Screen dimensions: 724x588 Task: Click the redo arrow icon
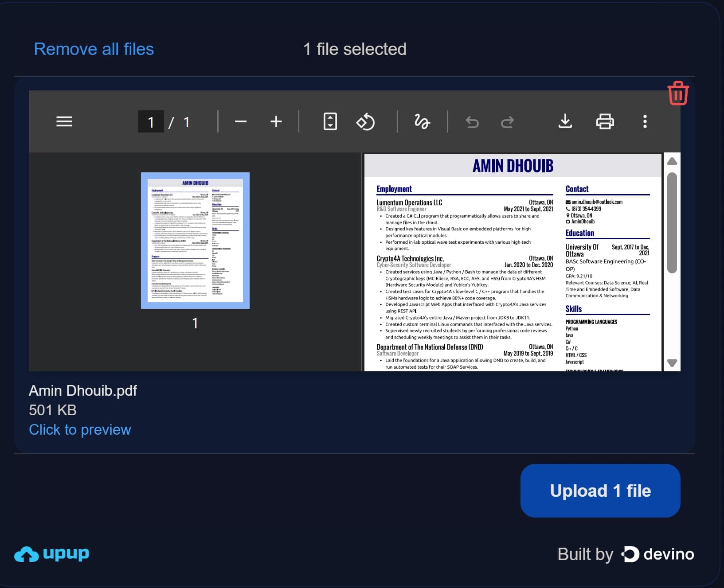click(x=507, y=122)
